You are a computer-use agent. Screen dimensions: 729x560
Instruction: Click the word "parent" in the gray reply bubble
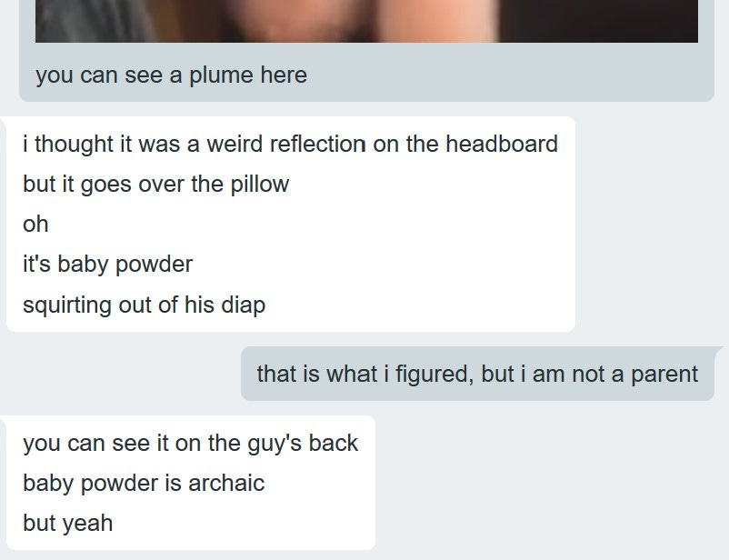tap(664, 375)
